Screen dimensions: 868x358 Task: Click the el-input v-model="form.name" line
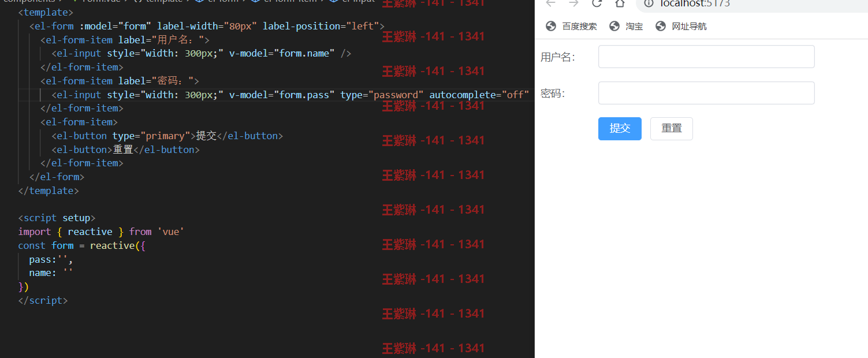[x=201, y=54]
